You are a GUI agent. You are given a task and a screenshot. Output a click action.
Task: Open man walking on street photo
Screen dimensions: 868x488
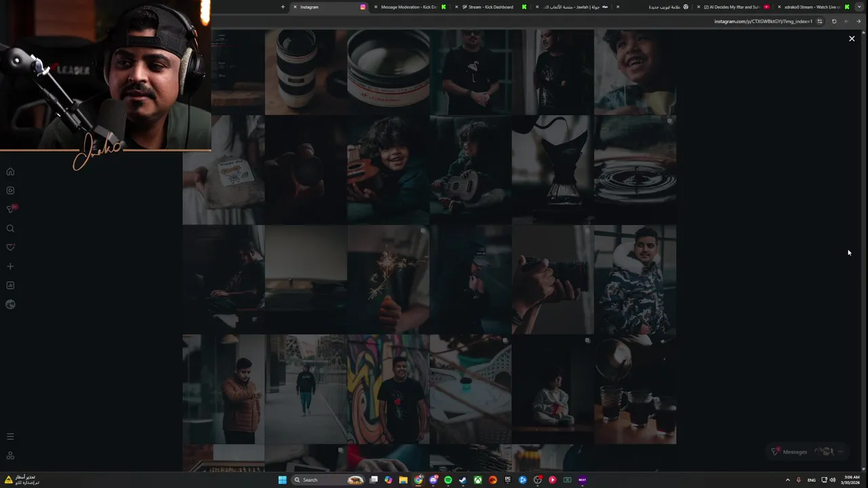pyautogui.click(x=306, y=389)
